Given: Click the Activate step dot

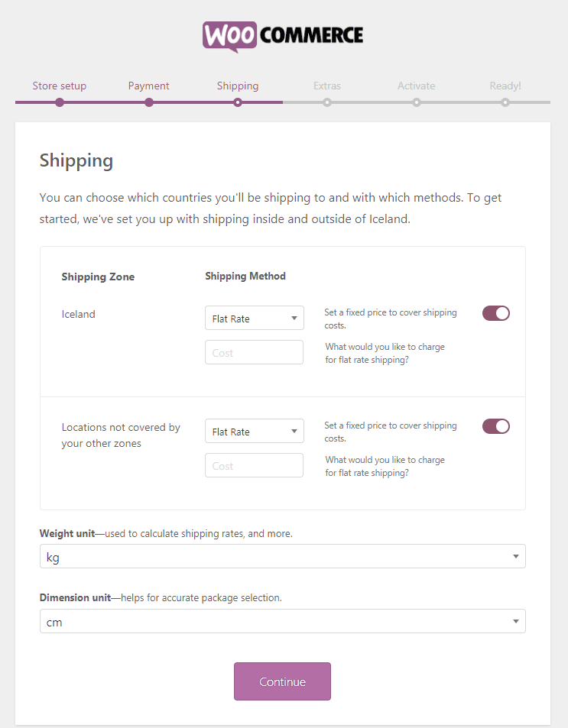Looking at the screenshot, I should 417,102.
